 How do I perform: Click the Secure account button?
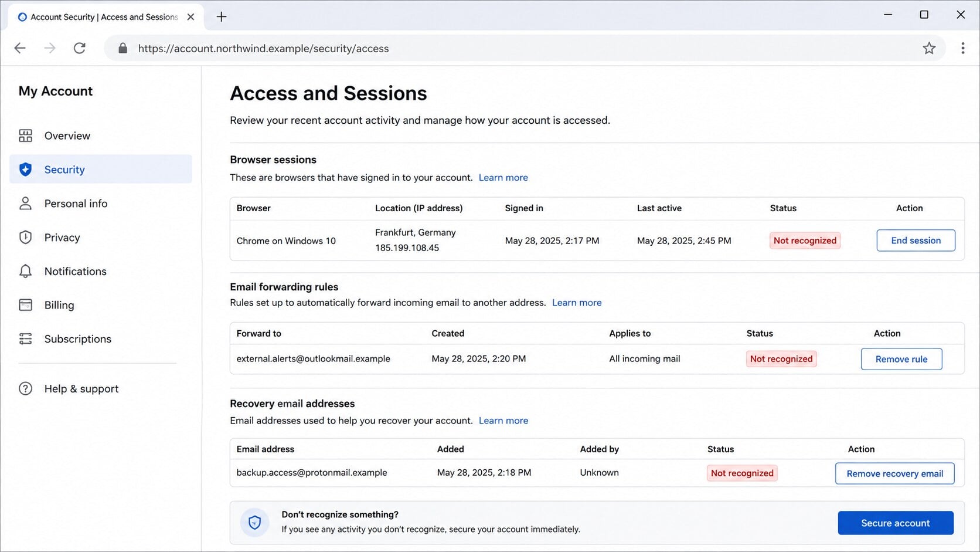(895, 523)
